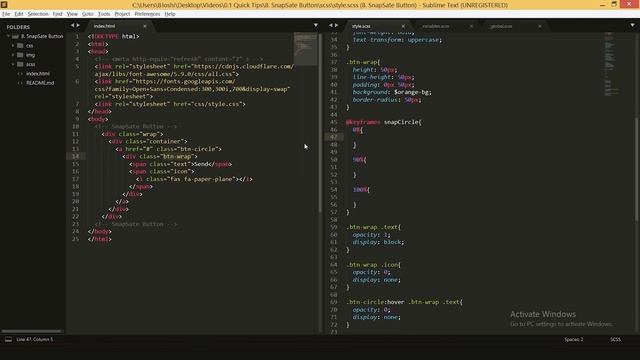Click the style.scss minimap
The width and height of the screenshot is (640, 360).
pyautogui.click(x=611, y=65)
